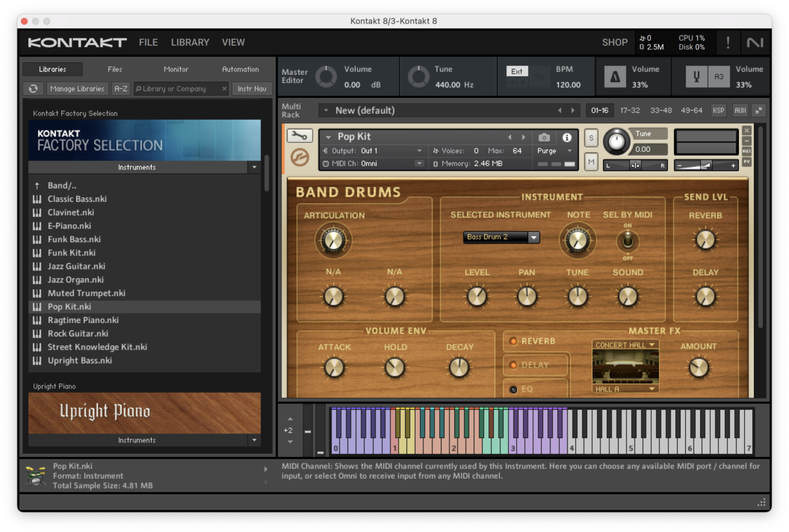Image resolution: width=789 pixels, height=532 pixels.
Task: Open the exclamation warning icon in header
Action: 728,43
